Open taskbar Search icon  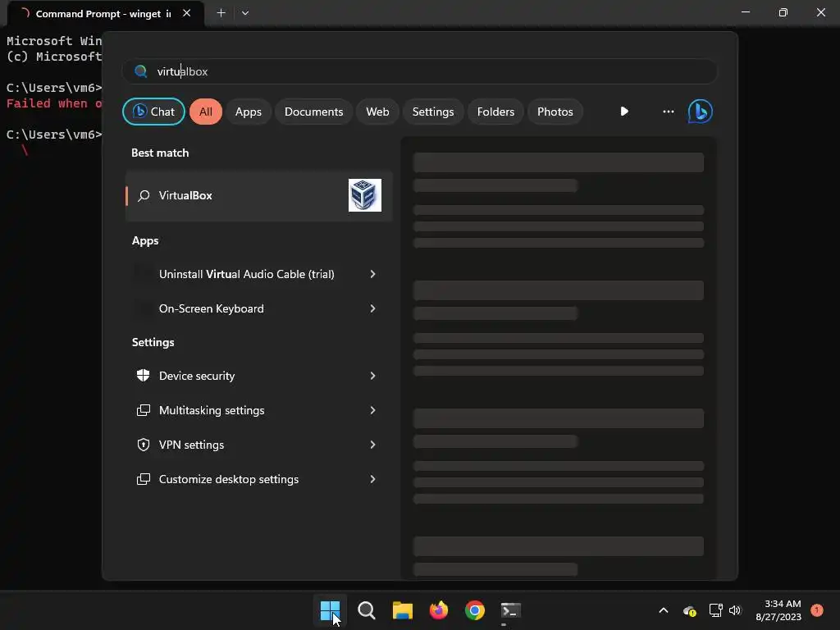(x=367, y=610)
